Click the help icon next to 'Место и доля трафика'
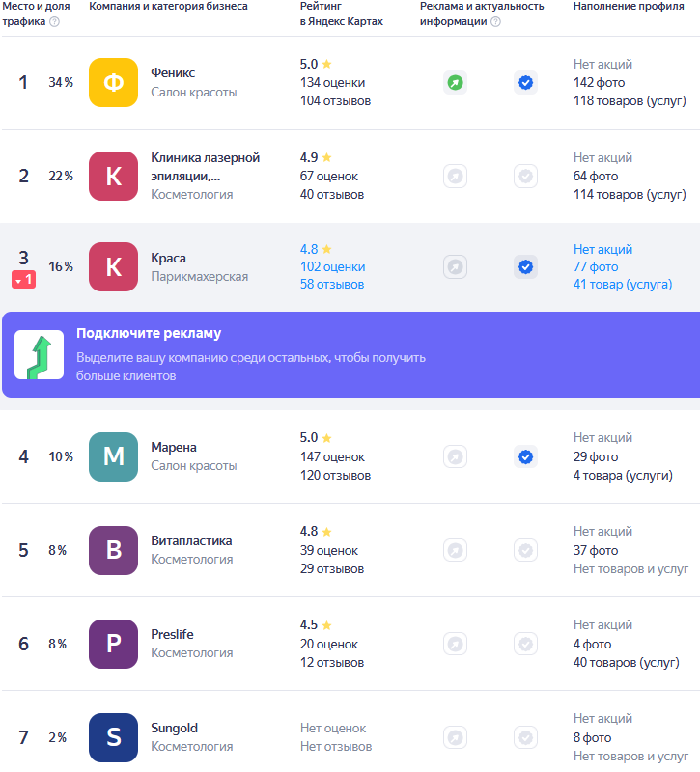 click(55, 21)
